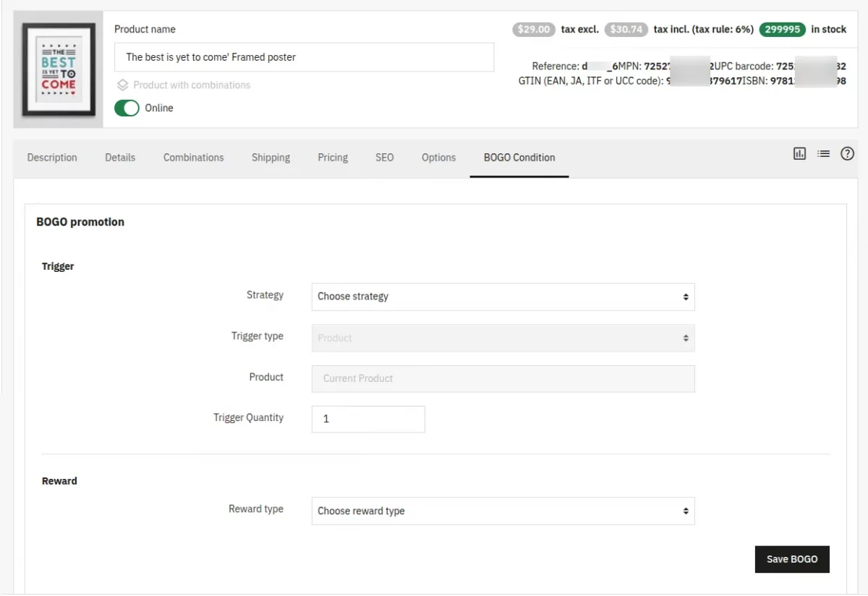The image size is (868, 596).
Task: Open the product list icon
Action: point(823,153)
